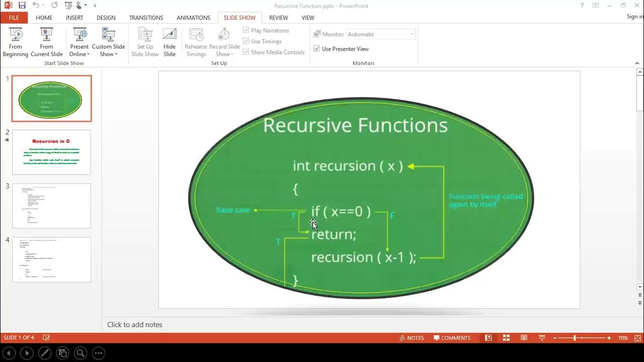Expand Customize Quick Access Toolbar dropdown
This screenshot has width=644, height=362.
94,6
